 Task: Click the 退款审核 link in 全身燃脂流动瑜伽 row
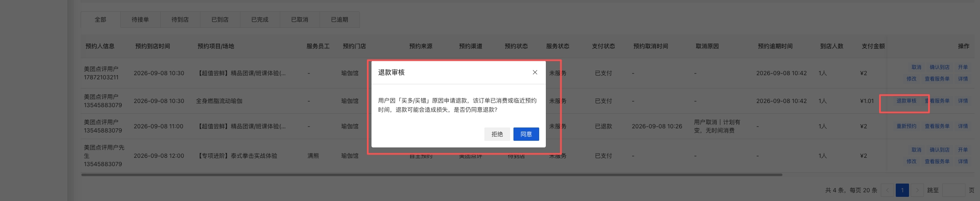pyautogui.click(x=907, y=101)
